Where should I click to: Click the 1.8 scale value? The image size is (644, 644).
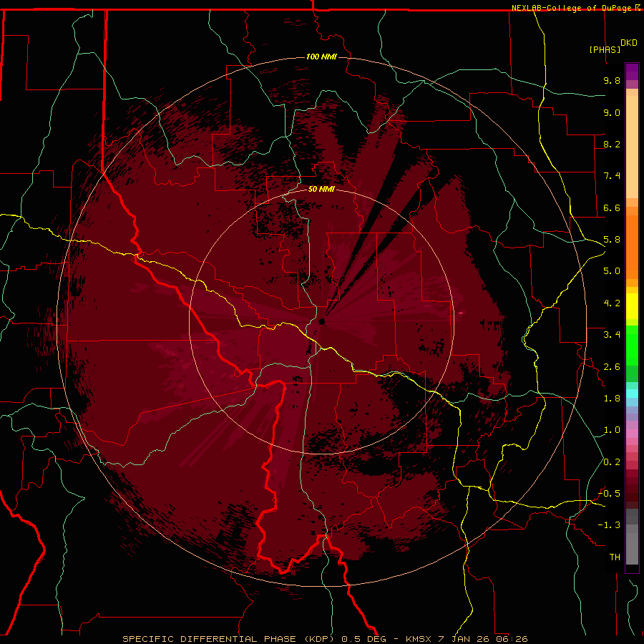coord(612,399)
